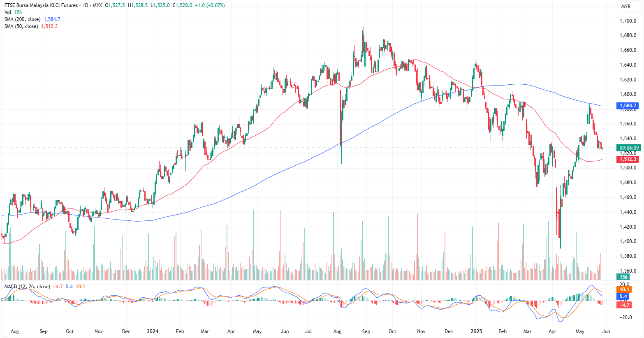Click the FTSE Bursa Malaysia KLCI Futures title
Viewport: 644px width, 338px height.
point(39,6)
